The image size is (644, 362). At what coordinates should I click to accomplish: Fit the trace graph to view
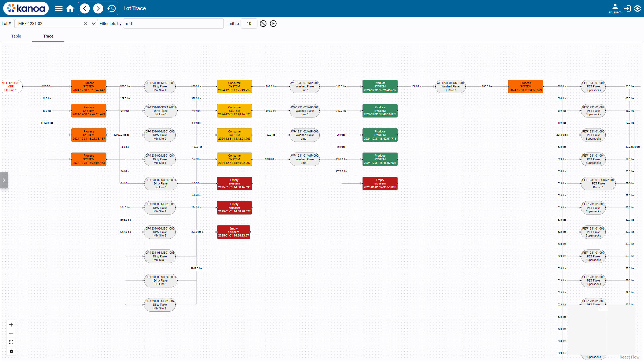(x=11, y=342)
